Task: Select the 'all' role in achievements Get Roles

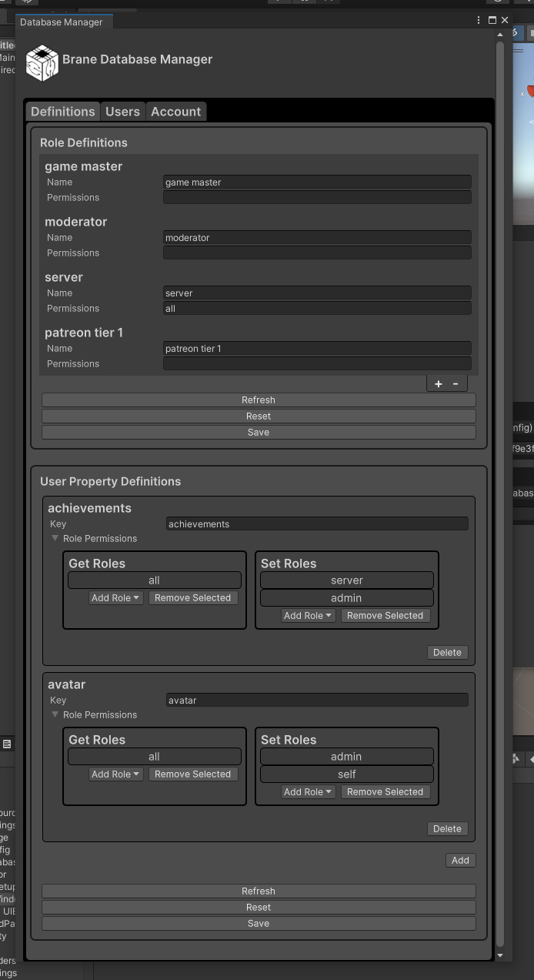Action: (x=154, y=580)
